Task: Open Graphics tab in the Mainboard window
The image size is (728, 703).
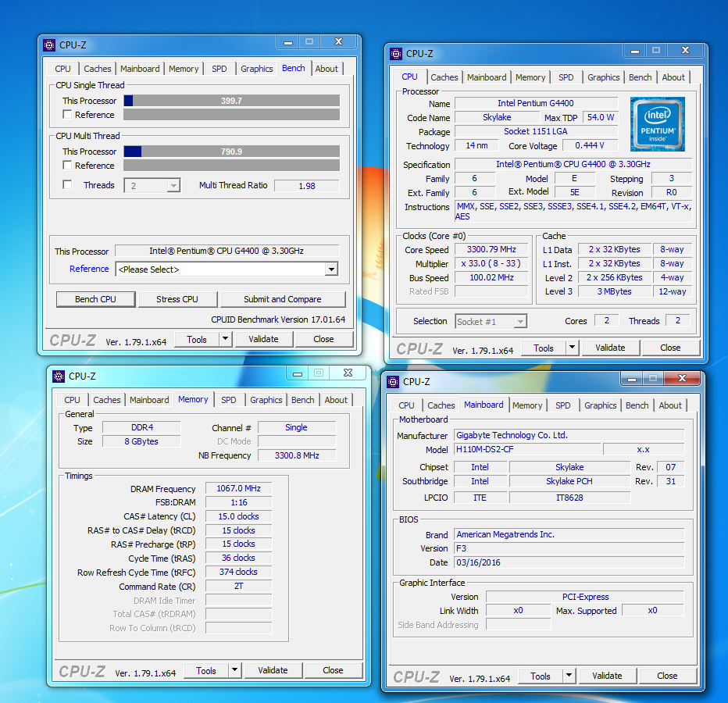Action: tap(601, 405)
